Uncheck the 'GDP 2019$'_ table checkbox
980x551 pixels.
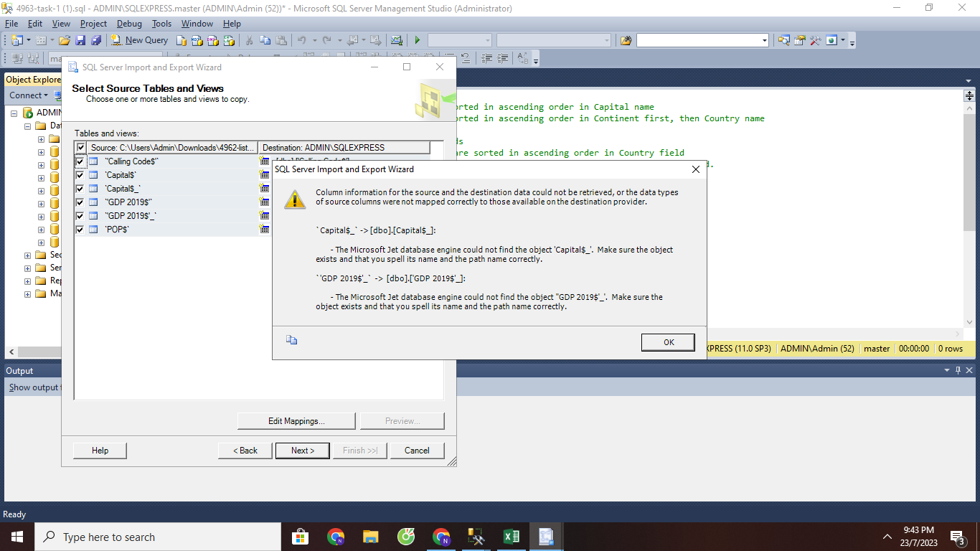(80, 216)
